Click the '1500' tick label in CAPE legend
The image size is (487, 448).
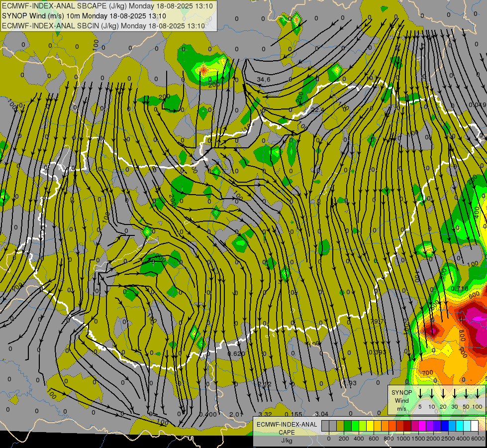pyautogui.click(x=418, y=439)
